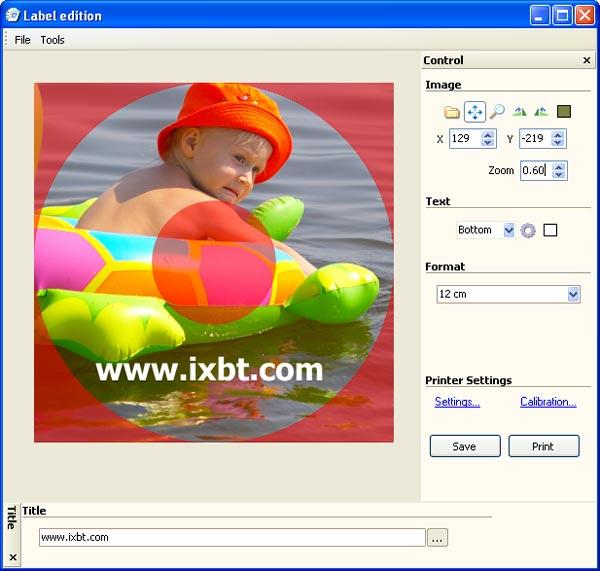The width and height of the screenshot is (600, 571).
Task: Flip the image horizontally
Action: (519, 112)
